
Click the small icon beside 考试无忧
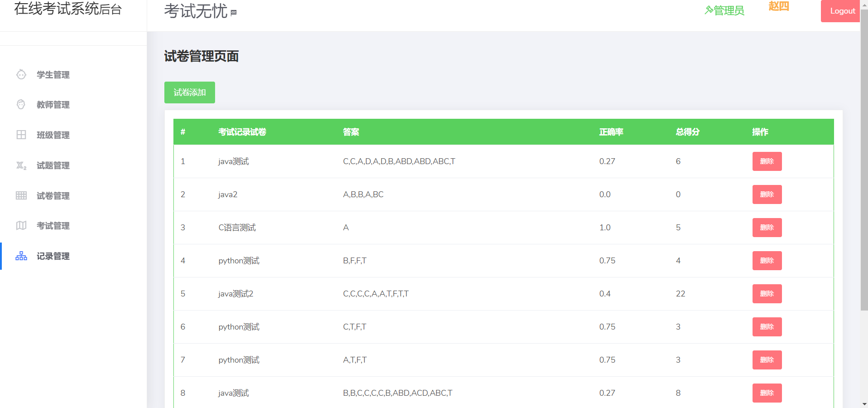234,13
